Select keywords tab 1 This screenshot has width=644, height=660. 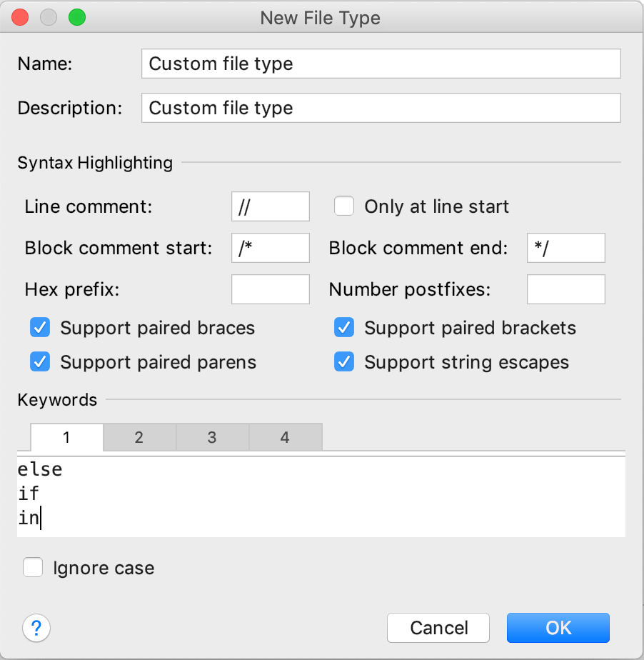click(x=66, y=437)
